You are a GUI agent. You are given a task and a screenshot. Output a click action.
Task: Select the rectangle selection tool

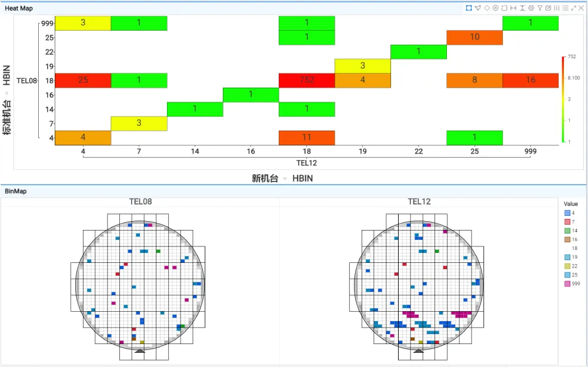pyautogui.click(x=469, y=8)
